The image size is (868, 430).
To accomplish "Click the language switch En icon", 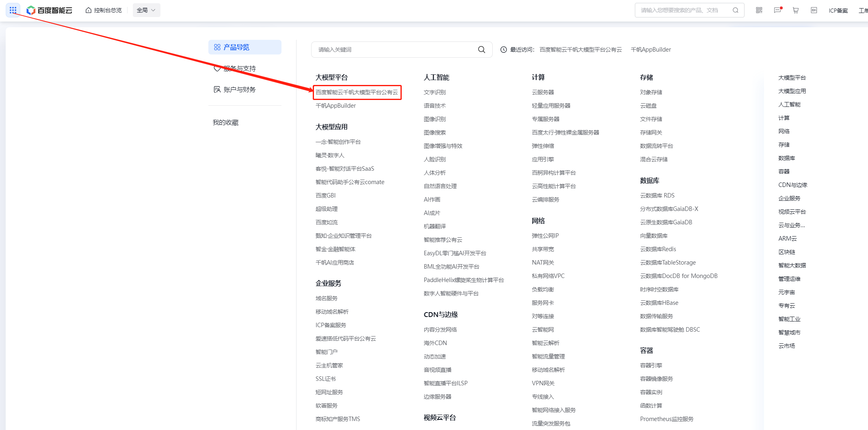I will 814,10.
